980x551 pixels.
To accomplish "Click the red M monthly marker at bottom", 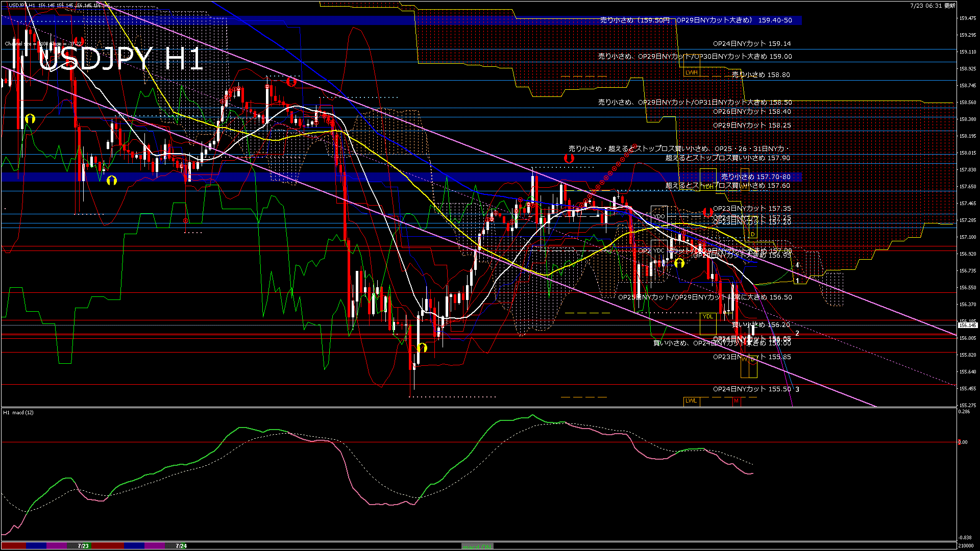I will tap(736, 401).
